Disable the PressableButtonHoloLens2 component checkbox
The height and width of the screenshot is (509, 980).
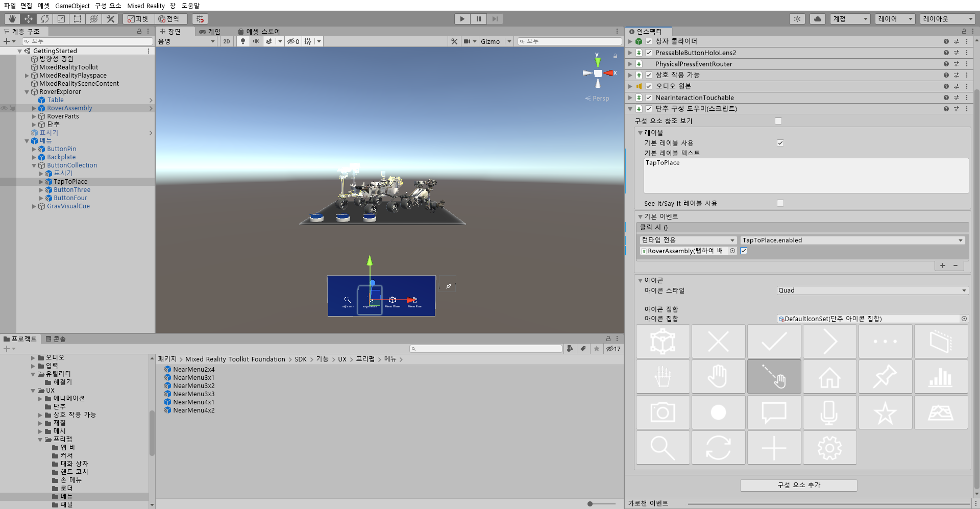(x=649, y=53)
